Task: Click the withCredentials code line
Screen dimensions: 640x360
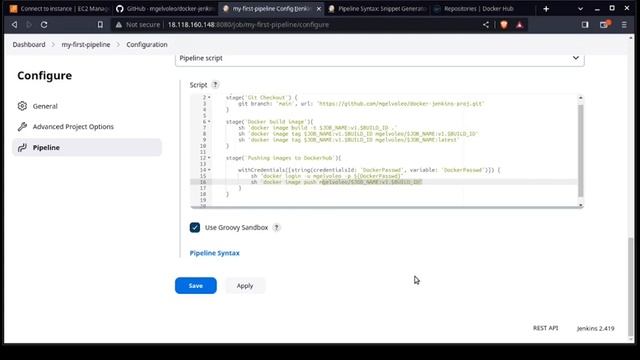Action: 369,170
